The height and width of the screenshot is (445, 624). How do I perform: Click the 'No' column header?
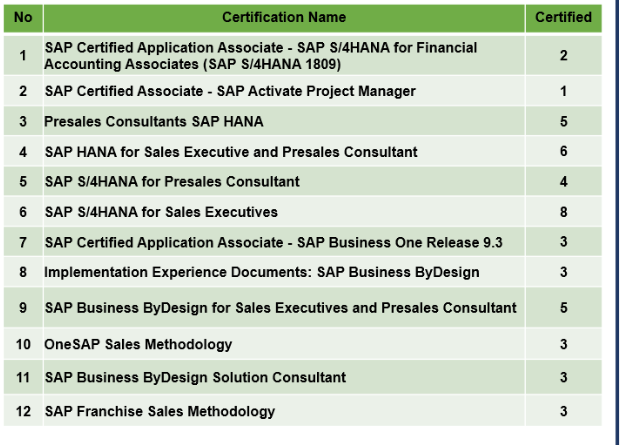pyautogui.click(x=23, y=17)
